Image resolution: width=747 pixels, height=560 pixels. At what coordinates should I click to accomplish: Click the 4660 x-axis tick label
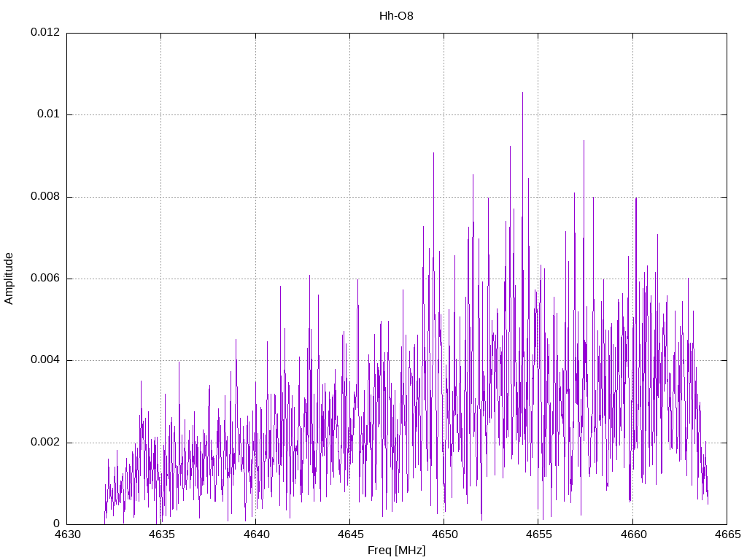pyautogui.click(x=633, y=534)
